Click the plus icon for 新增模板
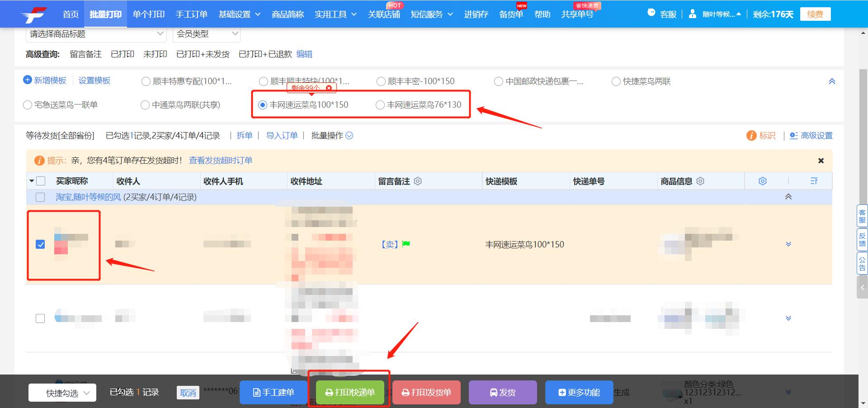The image size is (868, 408). coord(27,80)
